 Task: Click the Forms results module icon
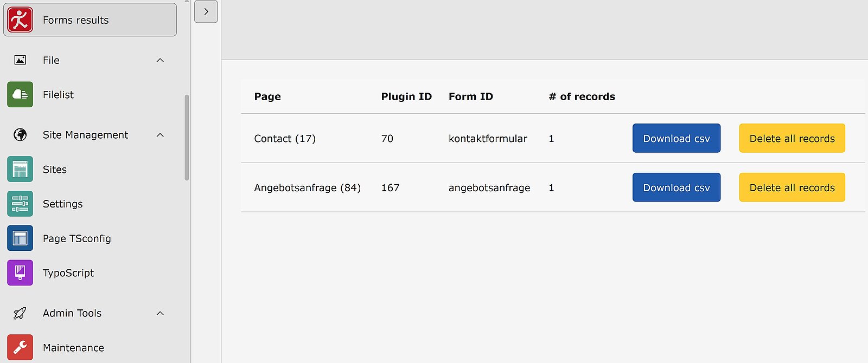coord(20,20)
